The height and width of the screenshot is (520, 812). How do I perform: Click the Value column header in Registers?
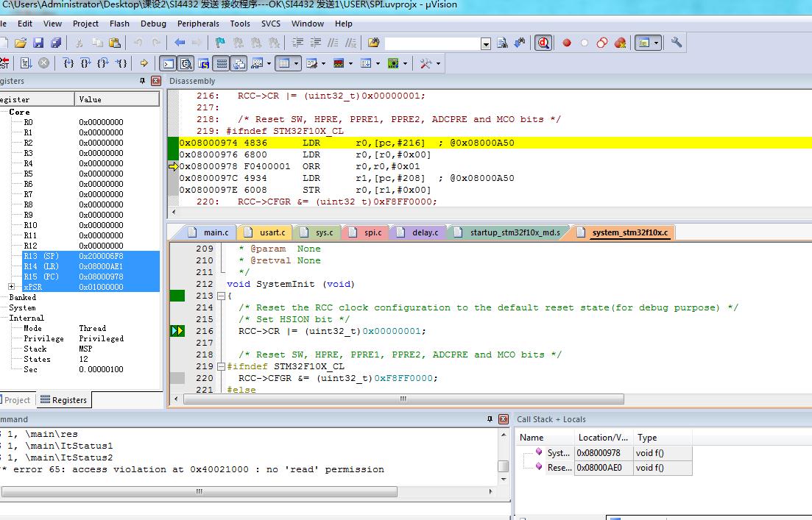(117, 99)
